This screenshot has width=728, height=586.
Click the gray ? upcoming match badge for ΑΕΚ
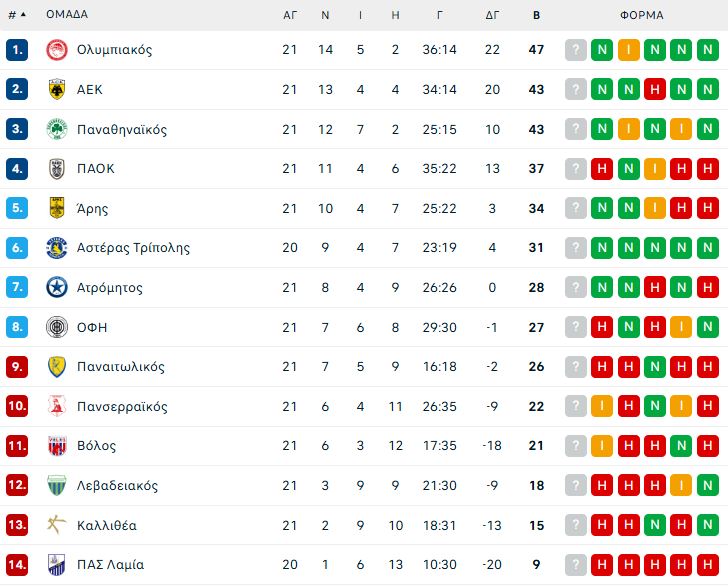[x=576, y=89]
